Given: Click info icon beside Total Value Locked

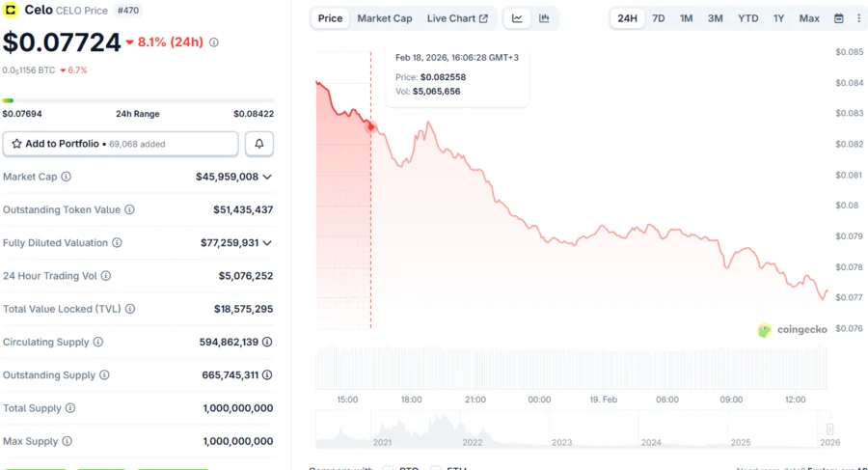Looking at the screenshot, I should (x=130, y=309).
